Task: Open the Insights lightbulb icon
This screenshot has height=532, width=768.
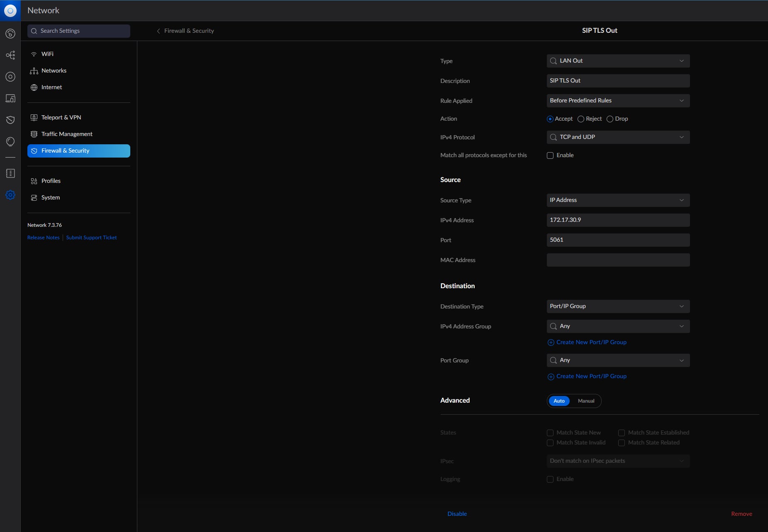Action: pyautogui.click(x=10, y=141)
